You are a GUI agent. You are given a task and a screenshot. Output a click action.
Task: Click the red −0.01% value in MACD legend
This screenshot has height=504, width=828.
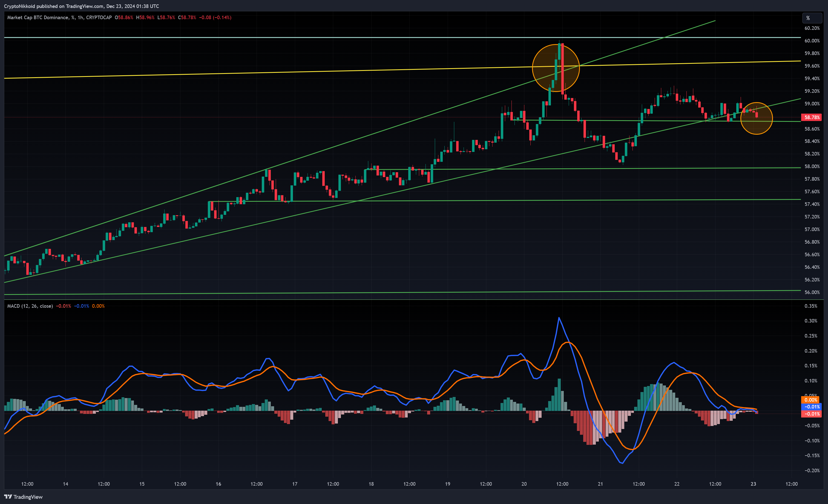pyautogui.click(x=63, y=306)
